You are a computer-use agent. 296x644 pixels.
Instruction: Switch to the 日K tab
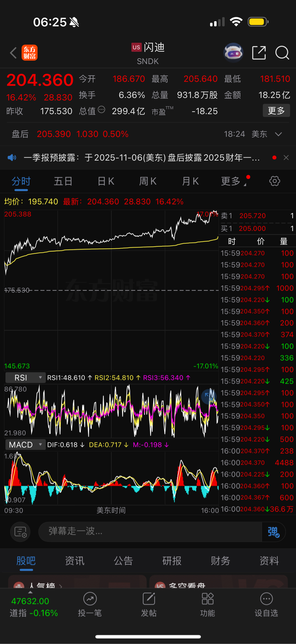pos(106,181)
